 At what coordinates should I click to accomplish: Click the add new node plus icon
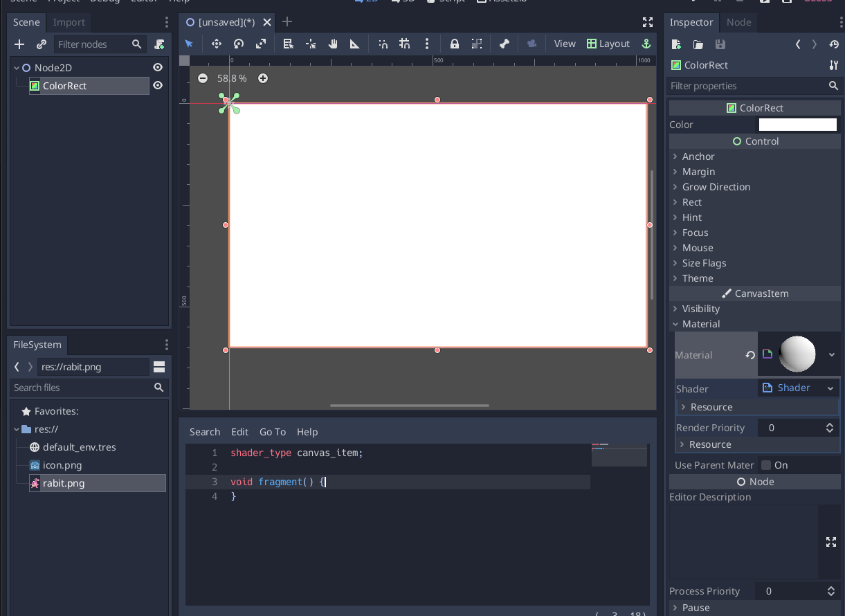click(x=19, y=44)
